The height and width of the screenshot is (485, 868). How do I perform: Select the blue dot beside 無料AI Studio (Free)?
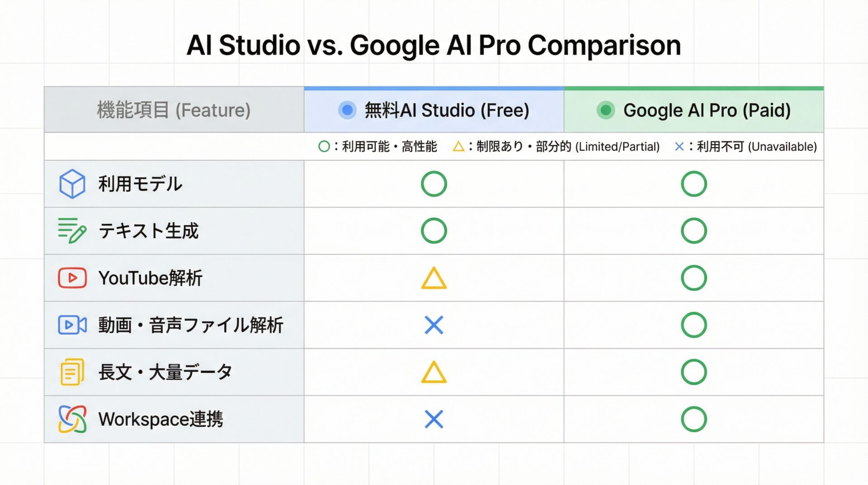point(347,110)
